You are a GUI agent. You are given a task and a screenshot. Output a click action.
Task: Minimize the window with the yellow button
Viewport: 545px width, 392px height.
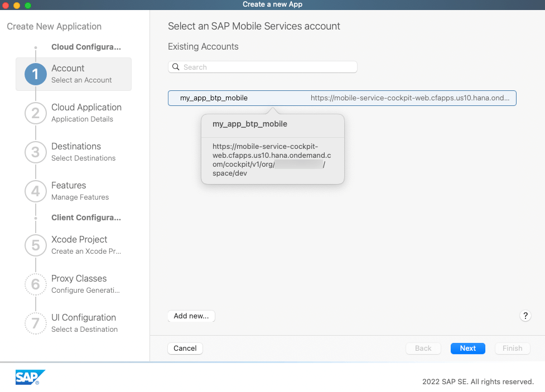[17, 5]
